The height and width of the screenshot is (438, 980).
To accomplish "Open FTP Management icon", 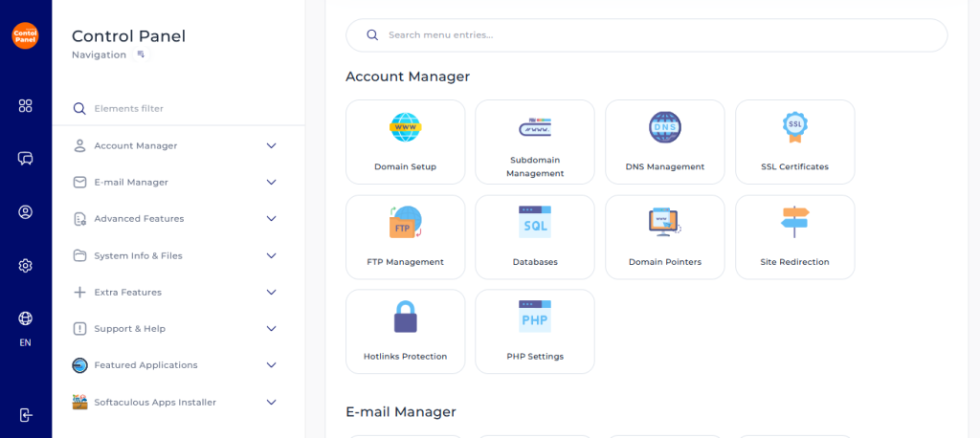I will 405,222.
